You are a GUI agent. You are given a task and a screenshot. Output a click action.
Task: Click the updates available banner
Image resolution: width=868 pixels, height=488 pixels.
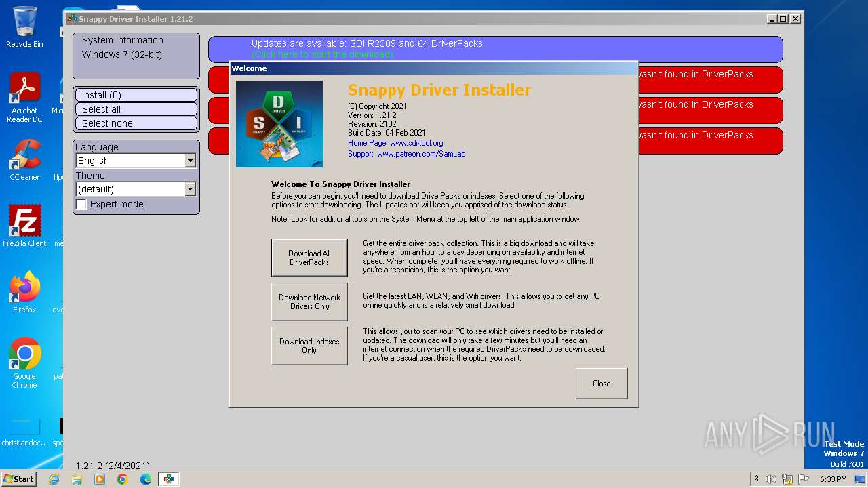click(496, 49)
